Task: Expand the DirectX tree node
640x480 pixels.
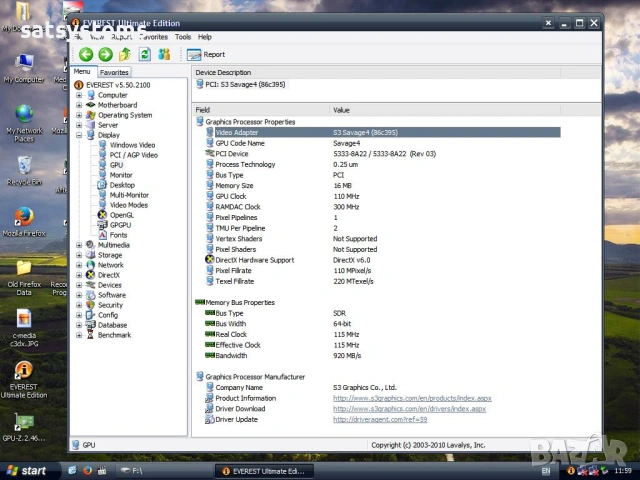Action: point(79,275)
